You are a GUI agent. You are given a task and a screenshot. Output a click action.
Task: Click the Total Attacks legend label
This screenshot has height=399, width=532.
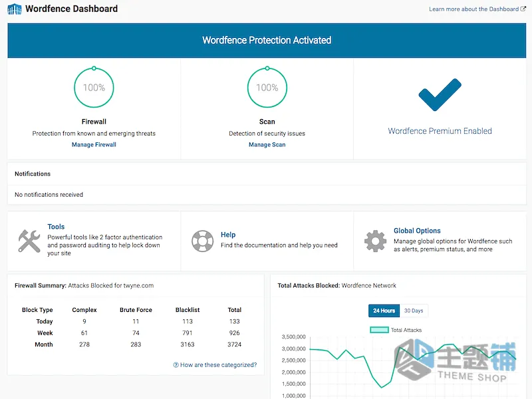coord(406,330)
